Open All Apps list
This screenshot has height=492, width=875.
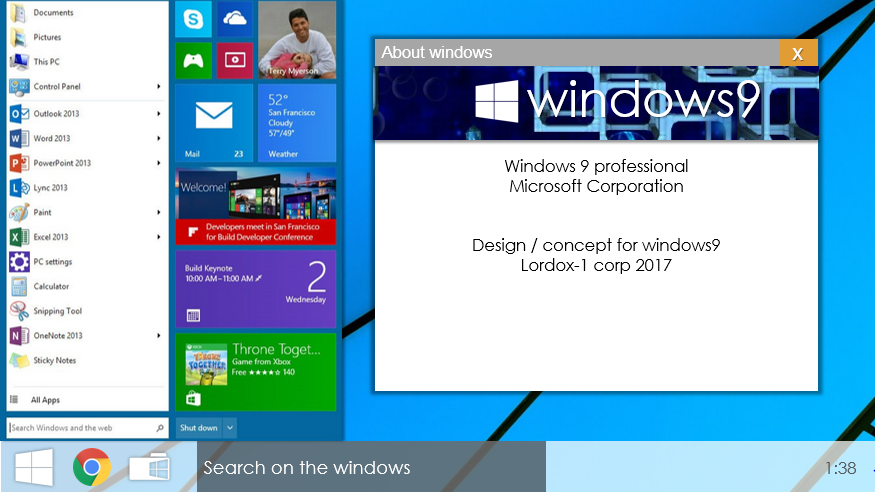pos(45,400)
